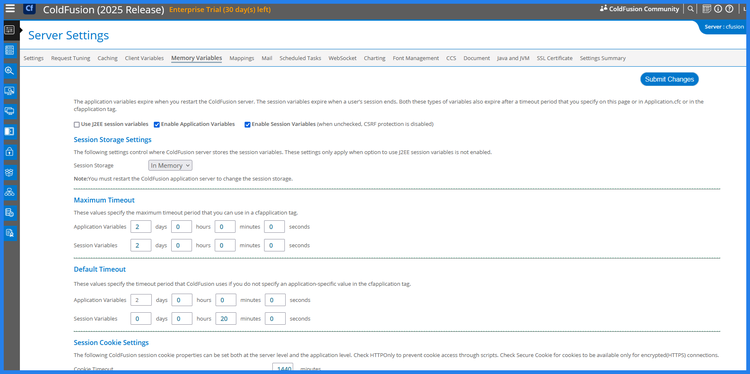Open the split panel sidebar icon
Image resolution: width=750 pixels, height=374 pixels.
click(10, 131)
